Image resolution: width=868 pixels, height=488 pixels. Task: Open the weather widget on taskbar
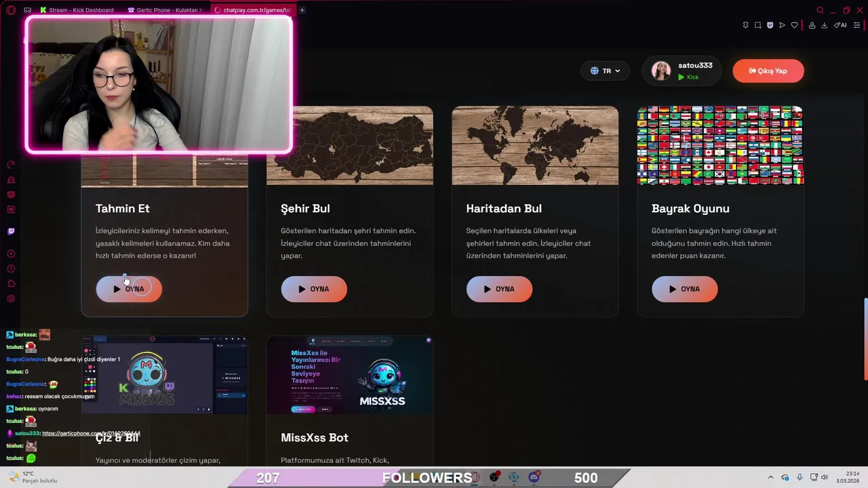[x=32, y=477]
